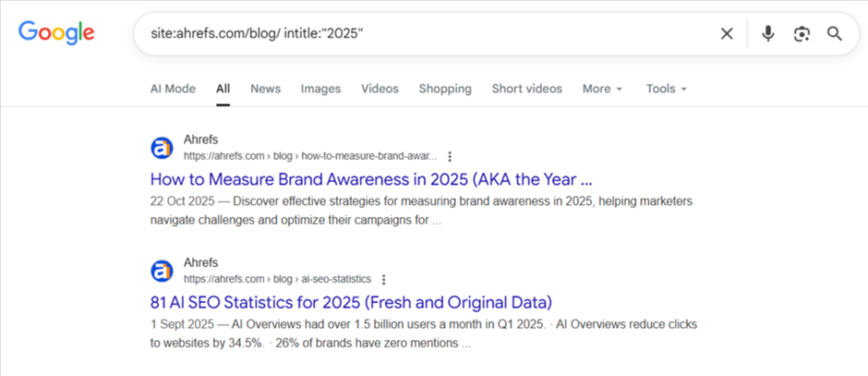Click the Google logo
The height and width of the screenshot is (376, 868).
point(56,33)
